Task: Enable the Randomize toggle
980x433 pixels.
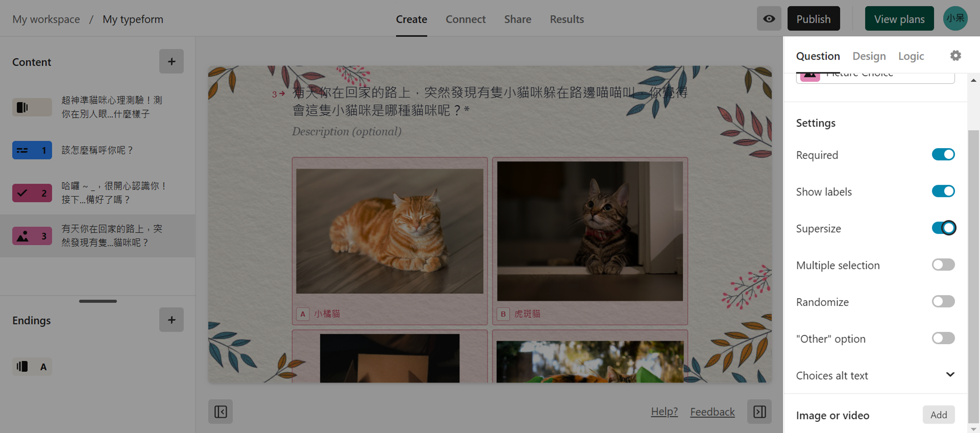Action: click(x=943, y=302)
